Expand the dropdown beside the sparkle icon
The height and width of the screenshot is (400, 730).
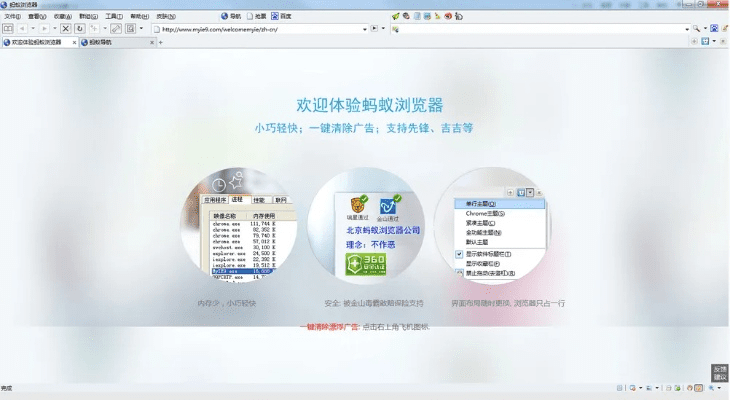pyautogui.click(x=105, y=29)
